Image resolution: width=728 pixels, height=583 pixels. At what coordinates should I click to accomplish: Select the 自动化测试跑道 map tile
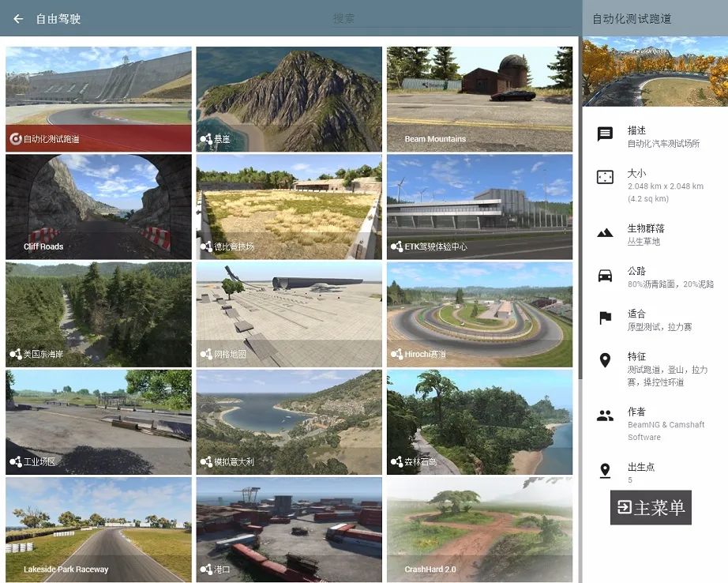click(99, 100)
